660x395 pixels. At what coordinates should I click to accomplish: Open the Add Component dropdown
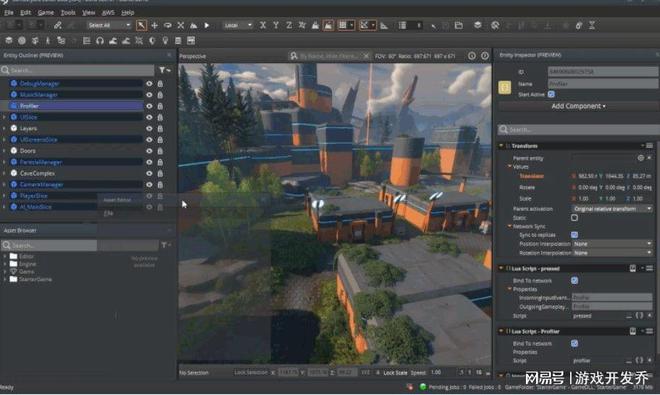(578, 106)
